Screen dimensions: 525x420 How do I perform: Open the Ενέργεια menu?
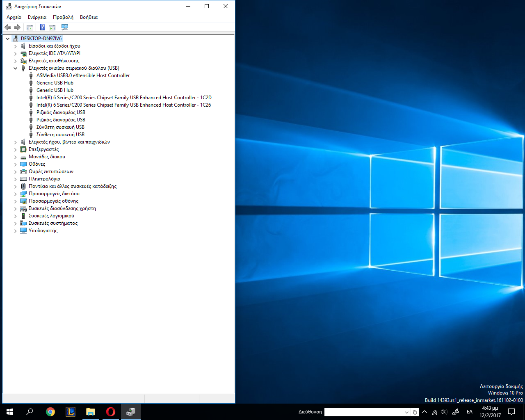pyautogui.click(x=37, y=17)
